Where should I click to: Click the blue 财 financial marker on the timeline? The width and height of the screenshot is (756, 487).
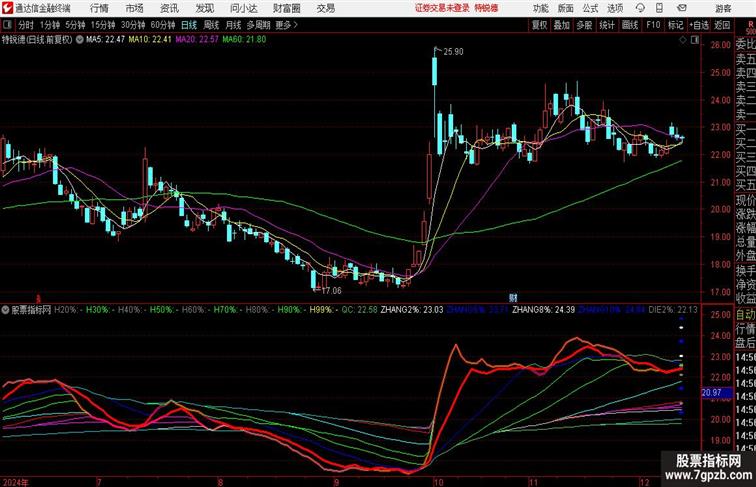pyautogui.click(x=513, y=298)
